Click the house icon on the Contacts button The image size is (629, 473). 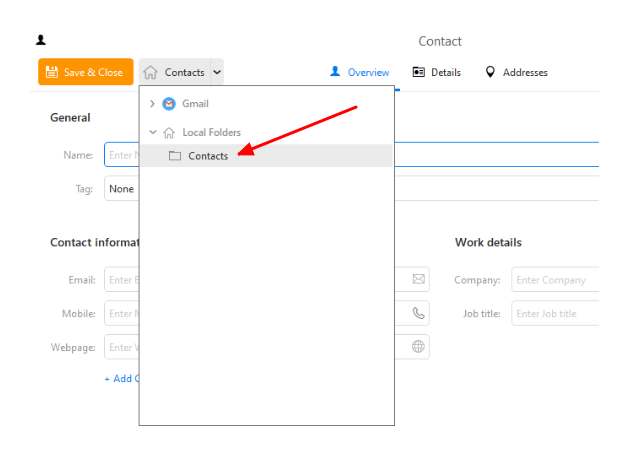point(150,73)
